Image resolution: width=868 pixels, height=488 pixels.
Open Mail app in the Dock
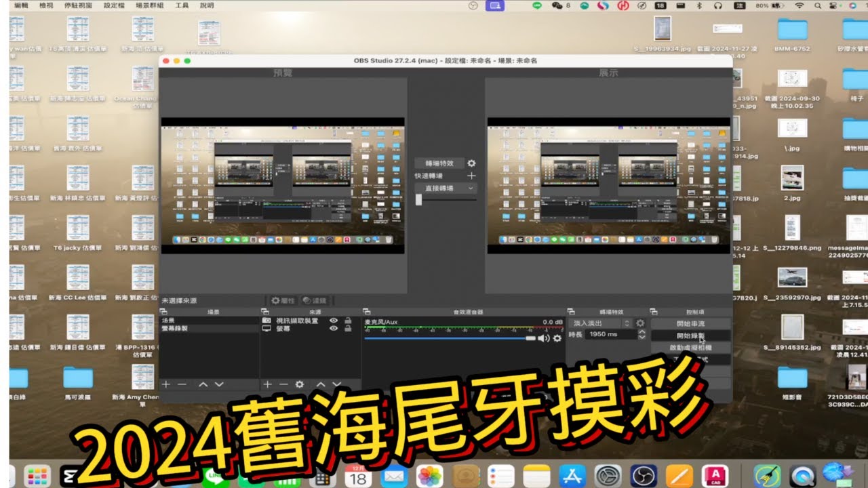click(393, 476)
